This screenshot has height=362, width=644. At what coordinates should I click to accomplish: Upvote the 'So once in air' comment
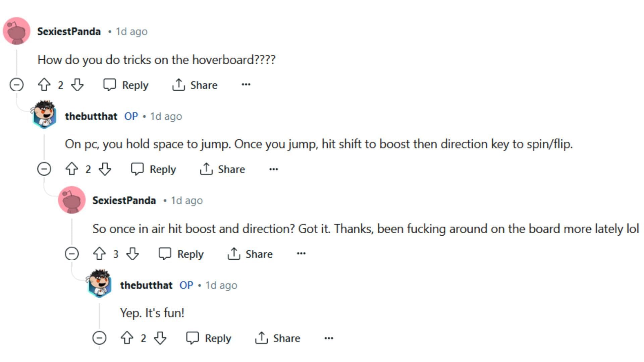(99, 254)
